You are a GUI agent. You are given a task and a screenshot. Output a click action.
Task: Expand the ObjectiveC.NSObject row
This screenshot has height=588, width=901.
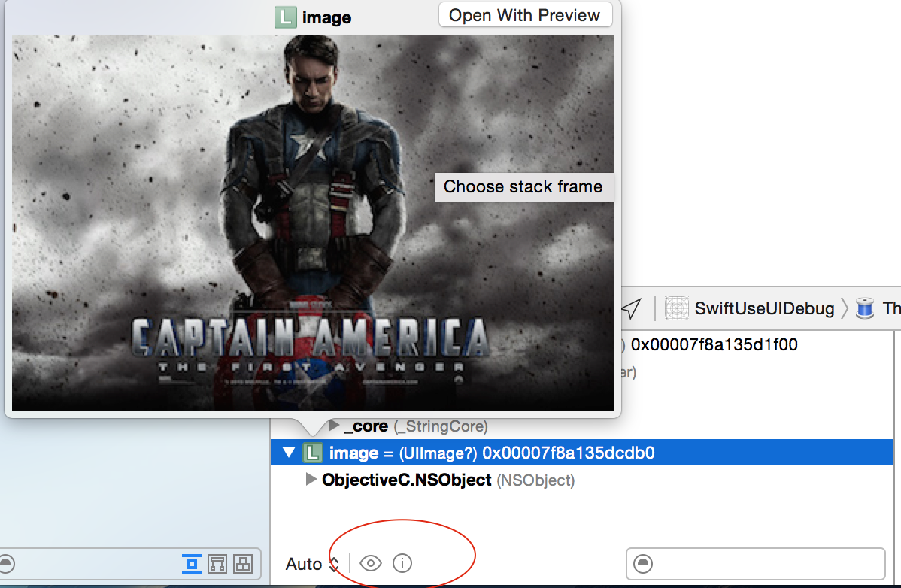[311, 480]
